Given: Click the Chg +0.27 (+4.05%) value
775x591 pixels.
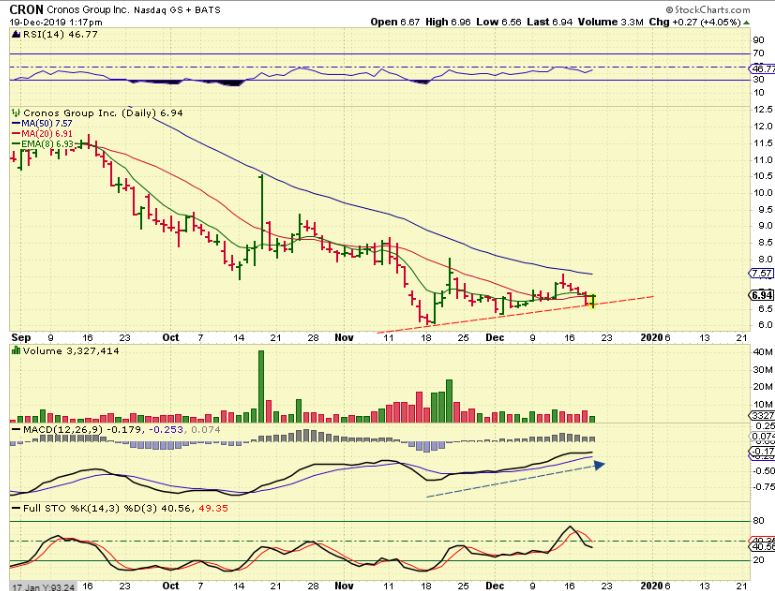Looking at the screenshot, I should (x=695, y=22).
